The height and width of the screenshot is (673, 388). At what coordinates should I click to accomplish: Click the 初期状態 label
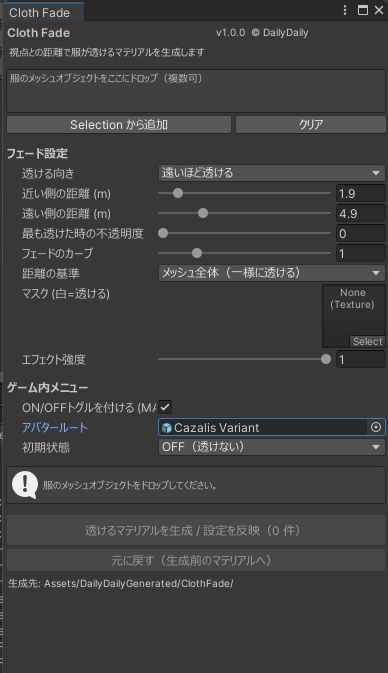tap(46, 447)
